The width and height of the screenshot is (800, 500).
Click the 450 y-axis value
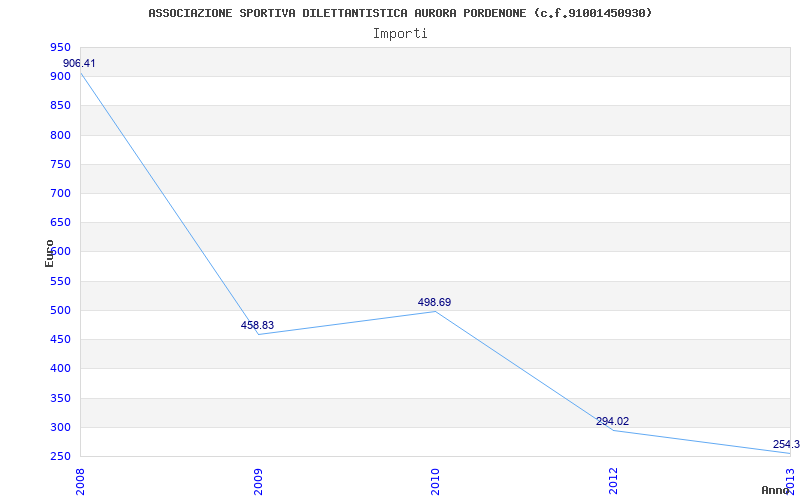coord(60,339)
